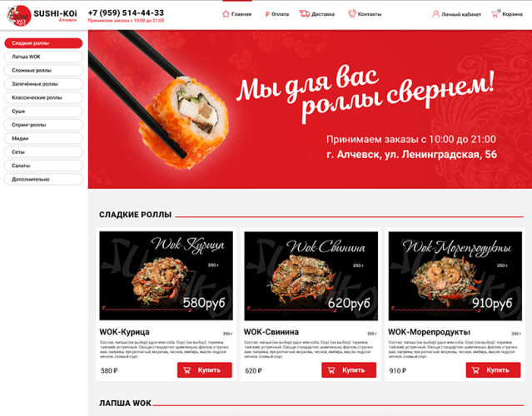Click cart icon in WOK-Курица buy button
Viewport: 532px width, 416px height.
coord(187,370)
